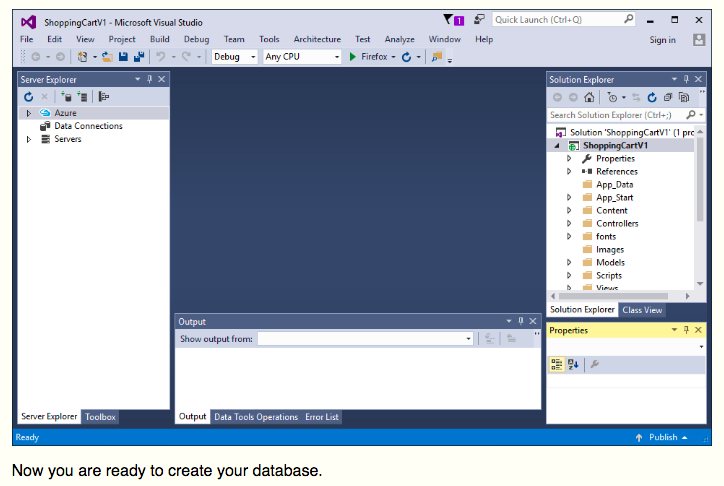
Task: Click the Refresh icon in Solution Explorer
Action: (652, 97)
